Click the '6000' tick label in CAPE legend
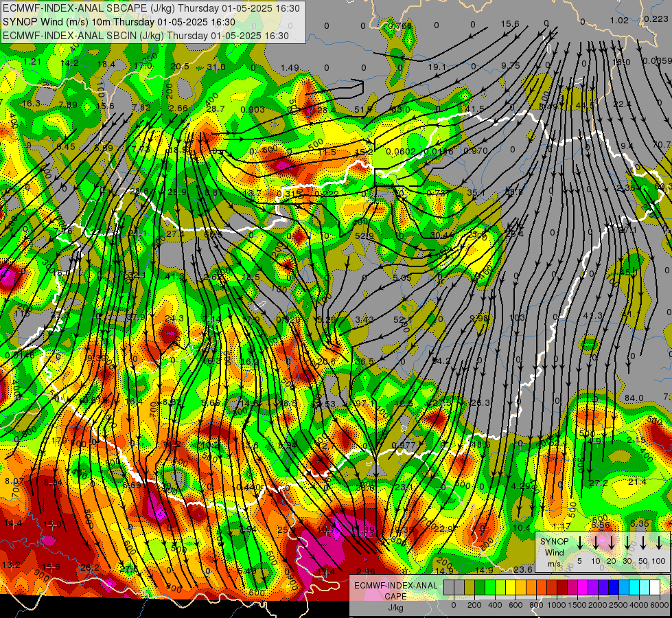 pos(659,605)
